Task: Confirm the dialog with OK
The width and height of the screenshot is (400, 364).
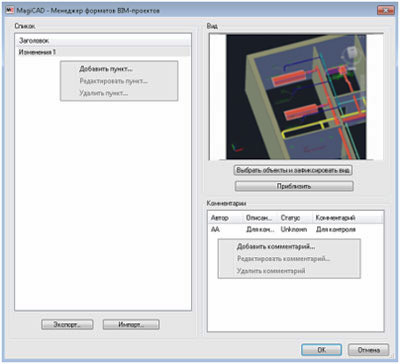Action: pyautogui.click(x=322, y=350)
